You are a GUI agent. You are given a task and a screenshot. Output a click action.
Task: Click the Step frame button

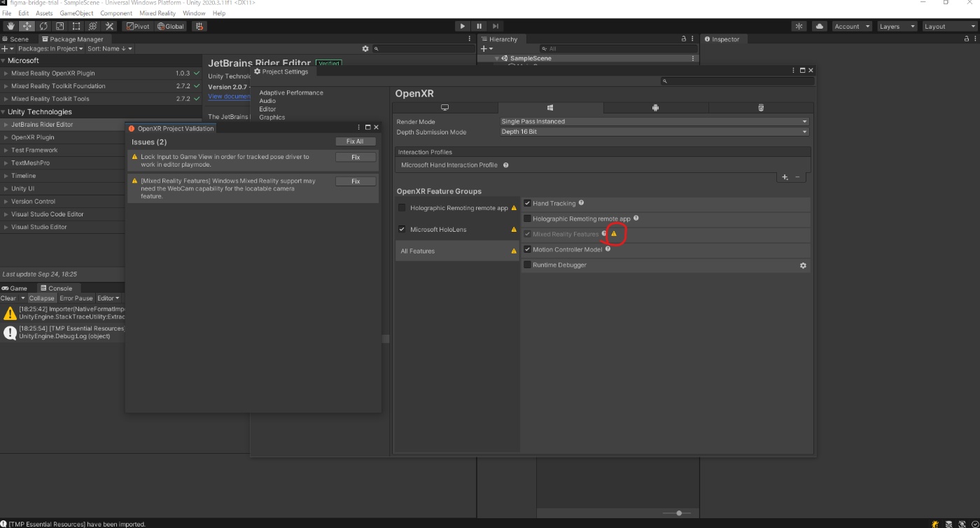[496, 26]
